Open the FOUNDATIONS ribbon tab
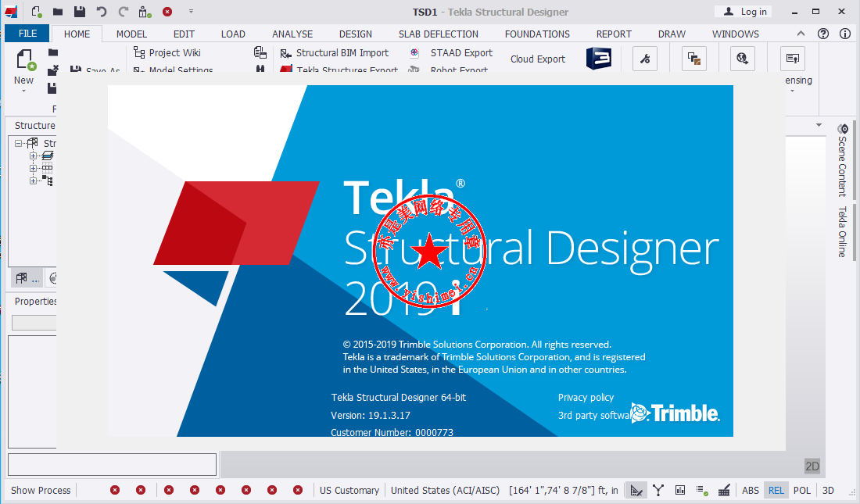This screenshot has height=504, width=860. 537,34
